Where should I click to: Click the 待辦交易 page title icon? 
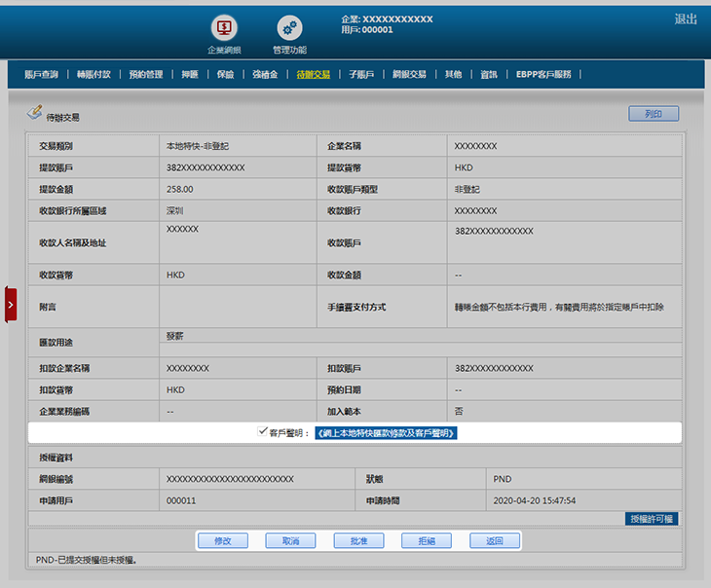pos(34,113)
